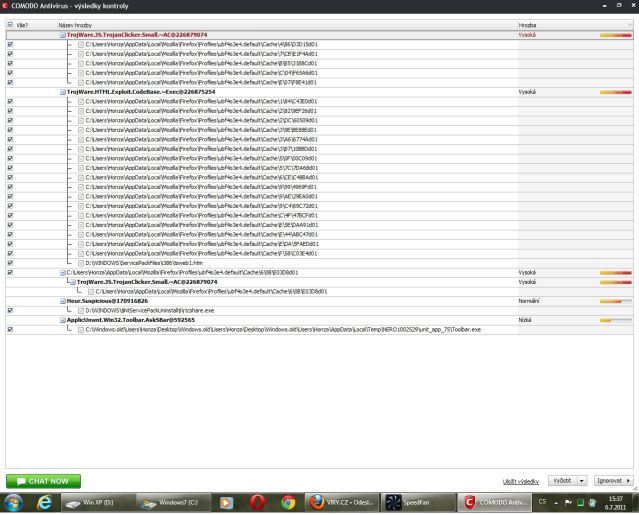Collapse the first TrojWare.JS.TrojanClicker.Small group
The height and width of the screenshot is (515, 639).
click(63, 35)
